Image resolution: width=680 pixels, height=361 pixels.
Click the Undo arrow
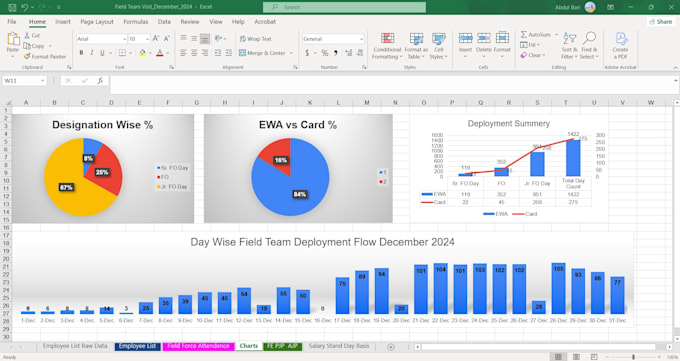(x=24, y=7)
